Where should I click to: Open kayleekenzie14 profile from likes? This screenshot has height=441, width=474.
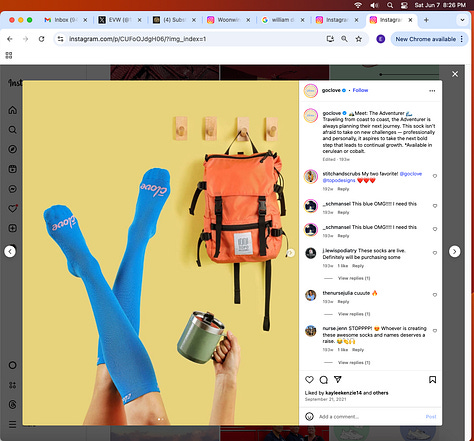[x=343, y=393]
